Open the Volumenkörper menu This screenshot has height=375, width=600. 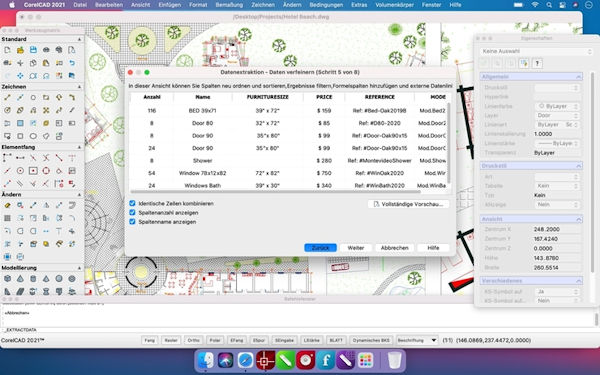pyautogui.click(x=395, y=5)
